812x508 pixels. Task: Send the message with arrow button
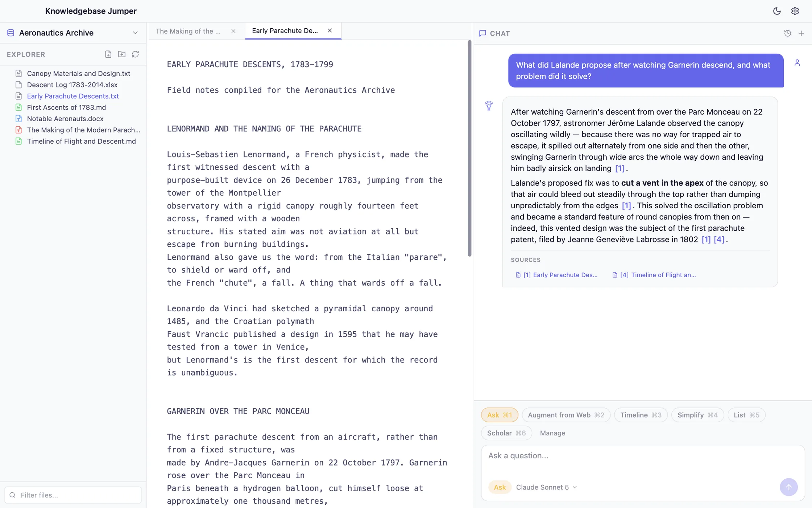coord(788,487)
